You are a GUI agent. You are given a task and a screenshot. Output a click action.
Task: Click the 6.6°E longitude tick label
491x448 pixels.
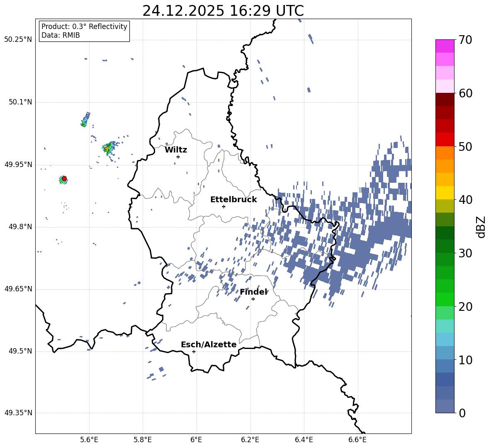coord(357,440)
